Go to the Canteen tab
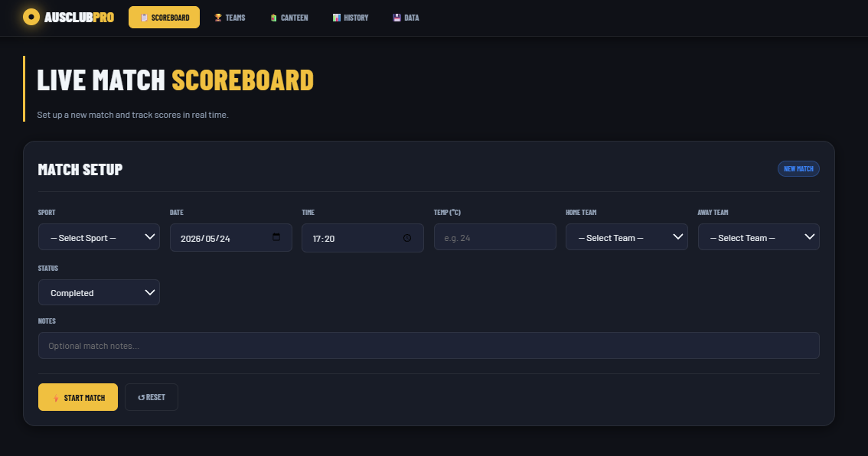This screenshot has width=868, height=456. 289,18
